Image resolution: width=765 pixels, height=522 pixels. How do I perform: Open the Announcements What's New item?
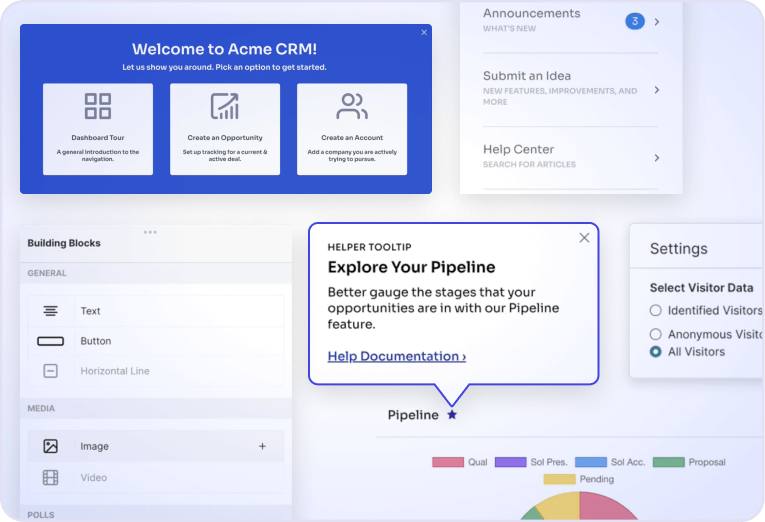point(570,20)
